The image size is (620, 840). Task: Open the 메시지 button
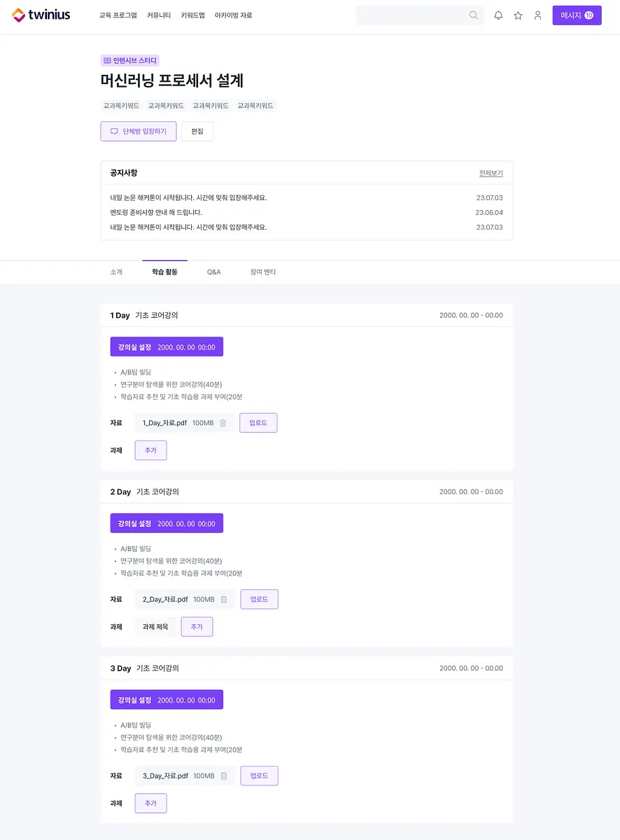pos(577,15)
